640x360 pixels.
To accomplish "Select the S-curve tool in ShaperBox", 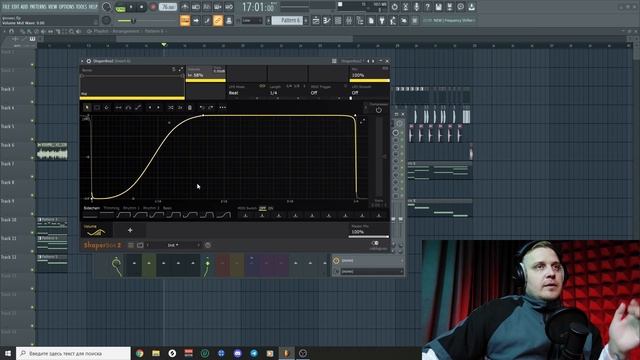I will [x=138, y=107].
